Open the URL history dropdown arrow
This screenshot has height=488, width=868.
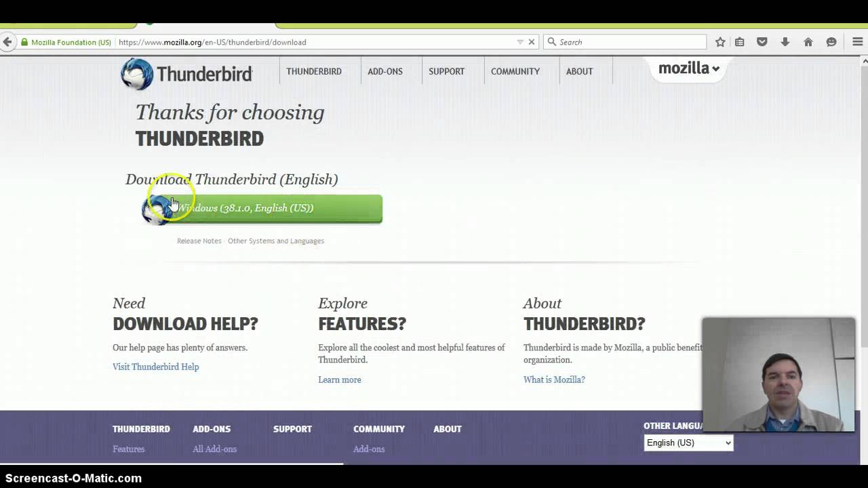(520, 42)
